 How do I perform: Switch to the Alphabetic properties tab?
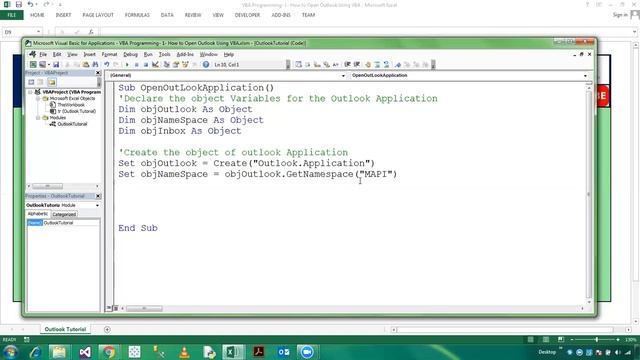[38, 214]
